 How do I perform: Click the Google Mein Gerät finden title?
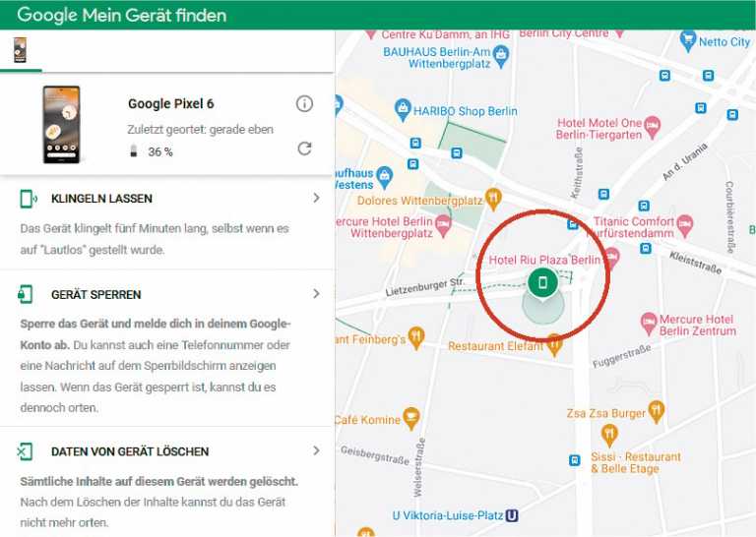[x=121, y=15]
